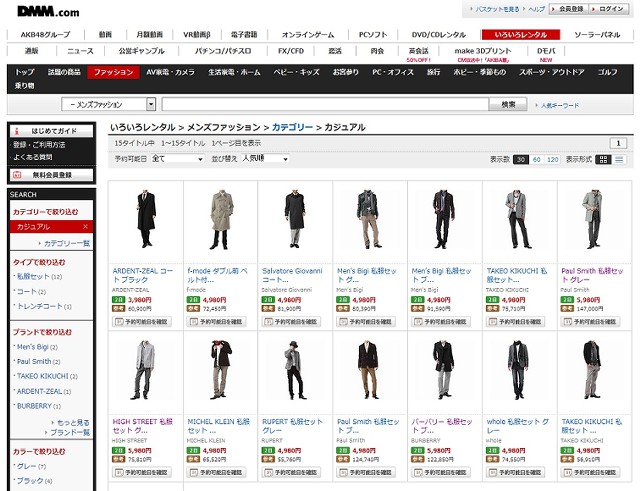Select the ファッション menu item

tap(113, 72)
